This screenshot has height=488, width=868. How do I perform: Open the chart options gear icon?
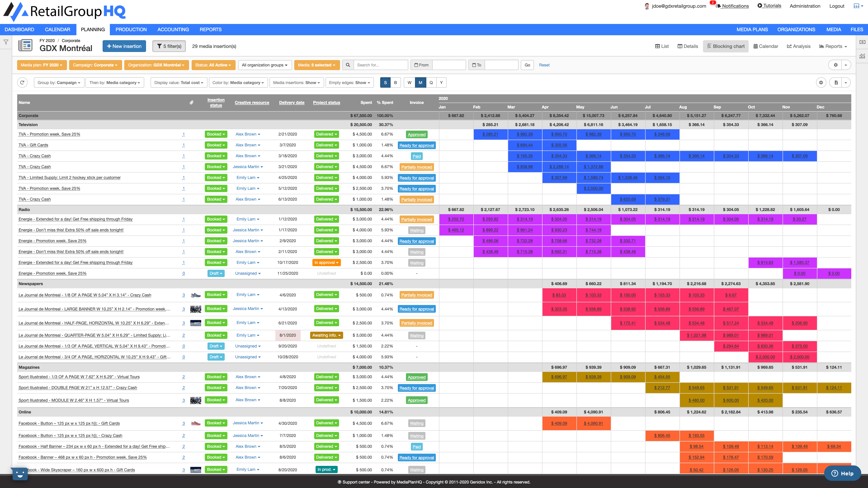coord(821,82)
